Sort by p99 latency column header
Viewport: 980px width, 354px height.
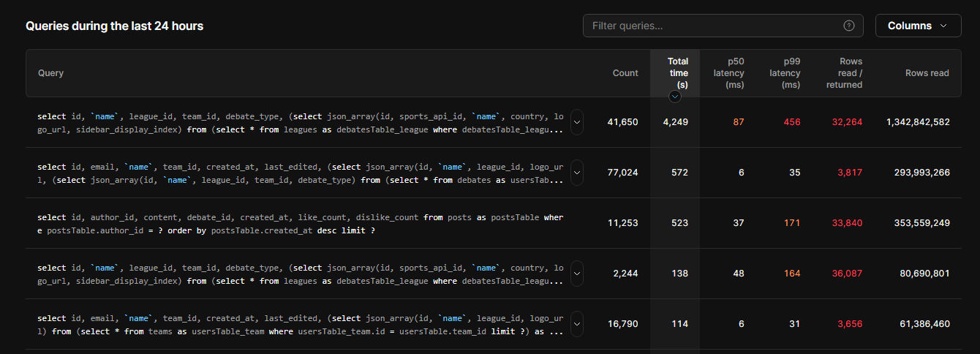tap(785, 73)
